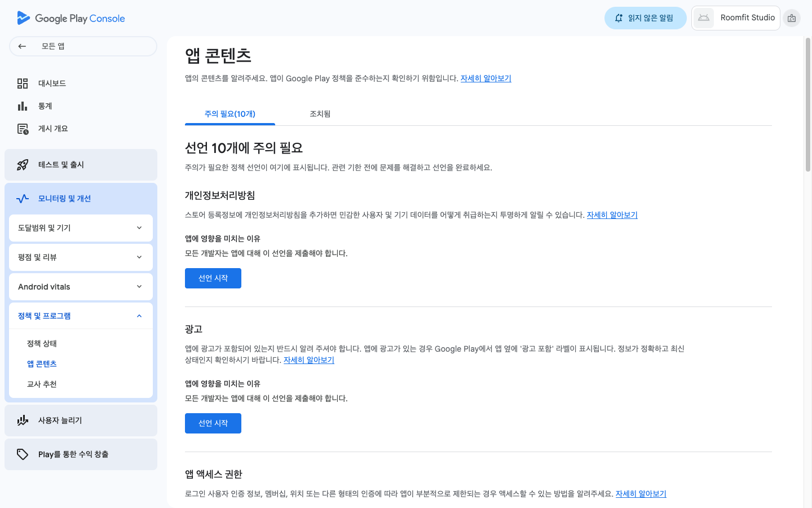Collapse the 정책 및 프로그램 section

(139, 316)
